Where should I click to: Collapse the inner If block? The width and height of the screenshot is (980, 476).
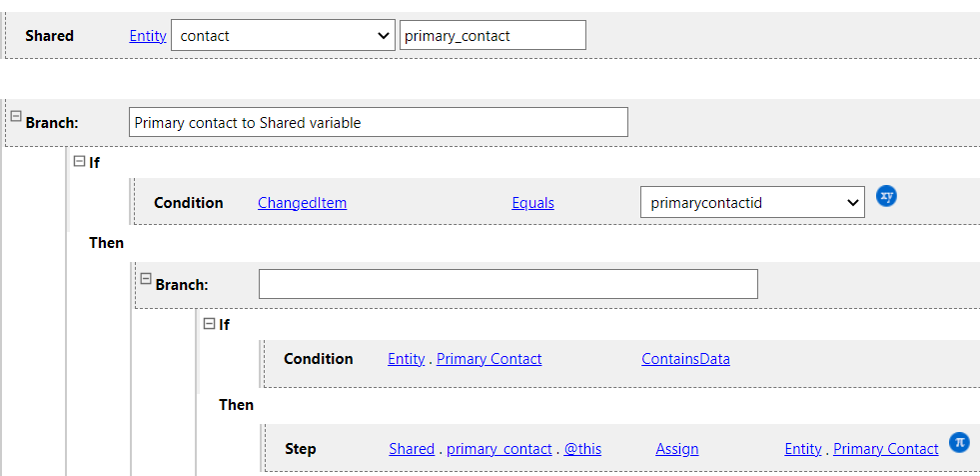pos(210,324)
